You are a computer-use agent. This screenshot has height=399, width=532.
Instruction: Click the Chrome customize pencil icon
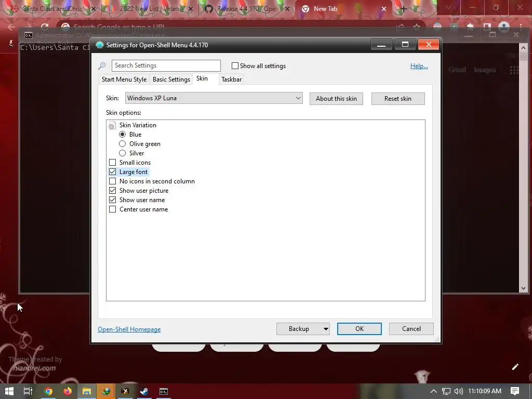pyautogui.click(x=515, y=367)
